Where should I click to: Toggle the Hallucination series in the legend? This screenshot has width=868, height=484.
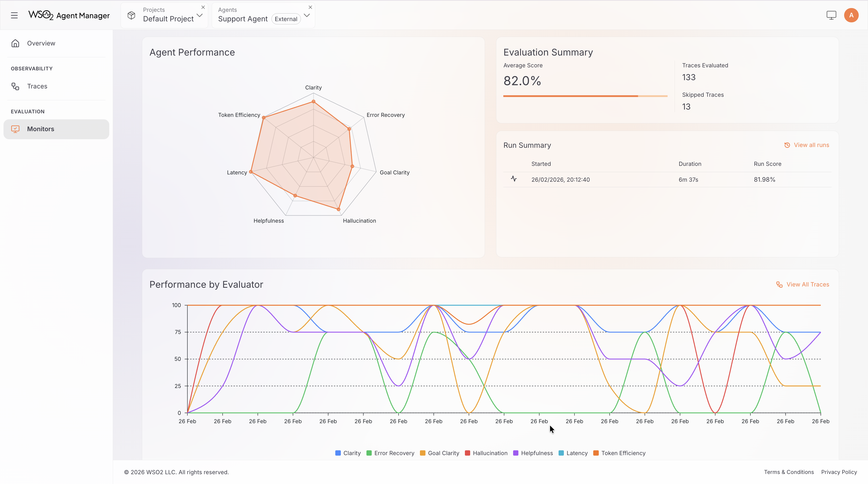[x=486, y=453]
